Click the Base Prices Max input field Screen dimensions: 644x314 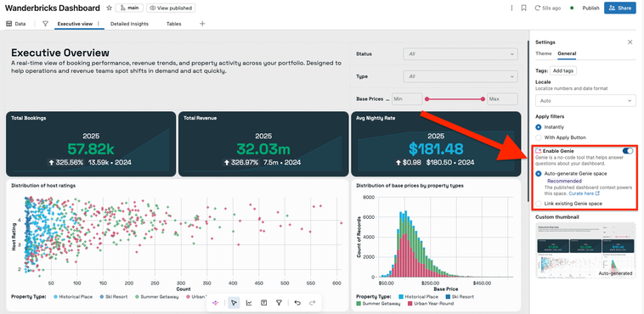coord(502,99)
